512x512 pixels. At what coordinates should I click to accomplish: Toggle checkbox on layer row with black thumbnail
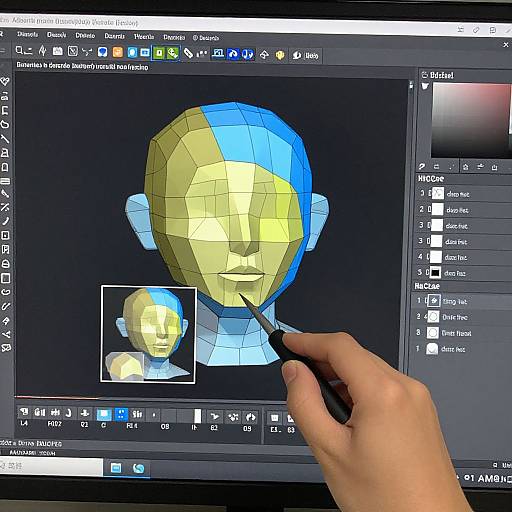coord(428,273)
